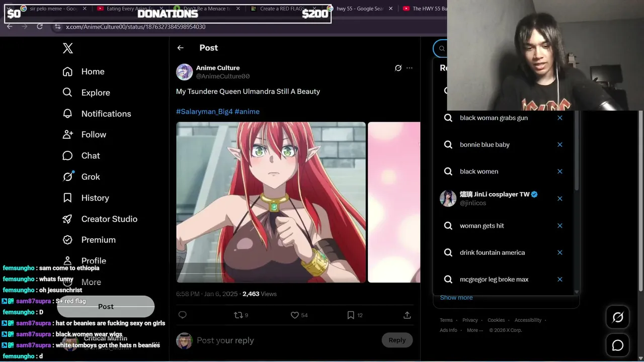Open Explore from the sidebar
This screenshot has width=644, height=362.
coord(86,93)
